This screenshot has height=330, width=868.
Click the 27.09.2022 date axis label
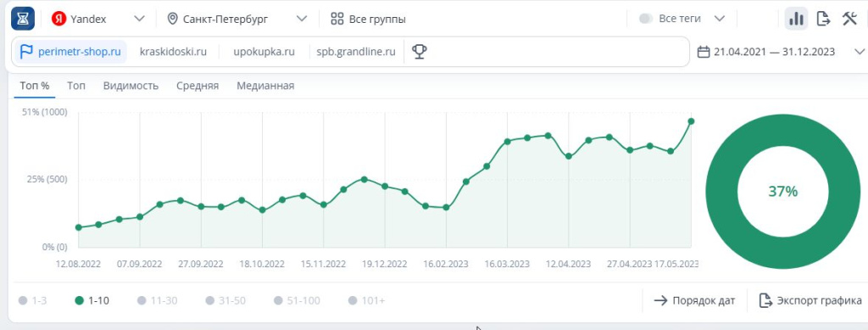point(200,264)
